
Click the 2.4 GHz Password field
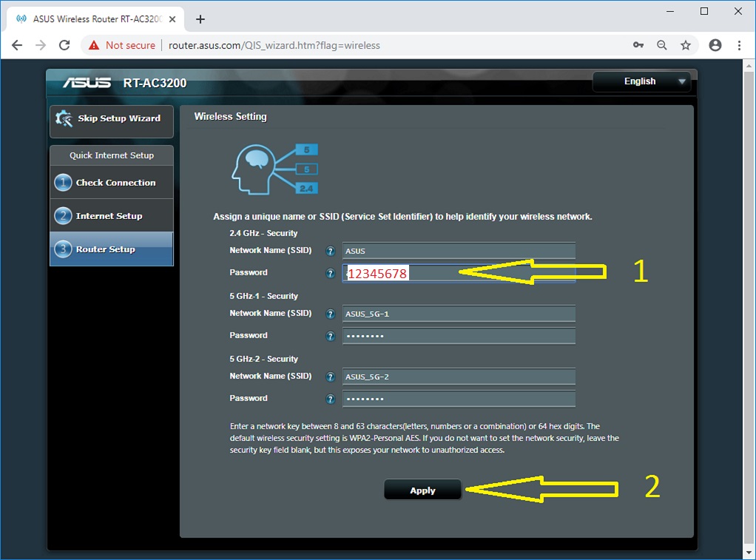click(x=459, y=274)
